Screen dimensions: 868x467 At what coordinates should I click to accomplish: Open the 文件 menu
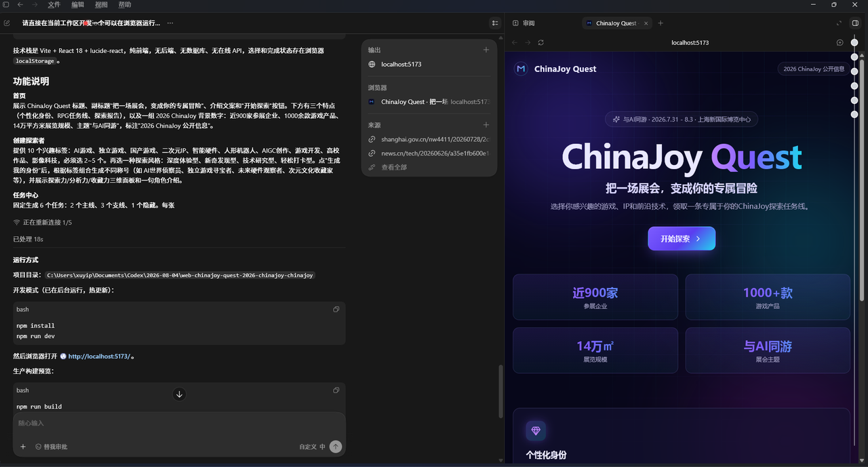coord(54,5)
